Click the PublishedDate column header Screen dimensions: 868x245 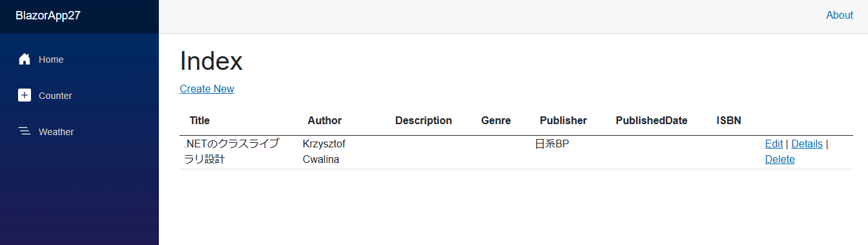coord(652,120)
